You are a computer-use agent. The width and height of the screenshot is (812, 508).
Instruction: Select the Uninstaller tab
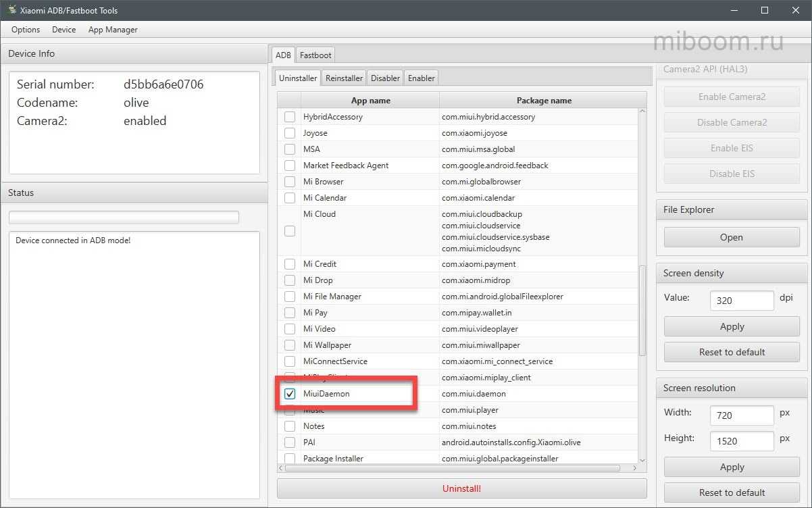coord(298,78)
